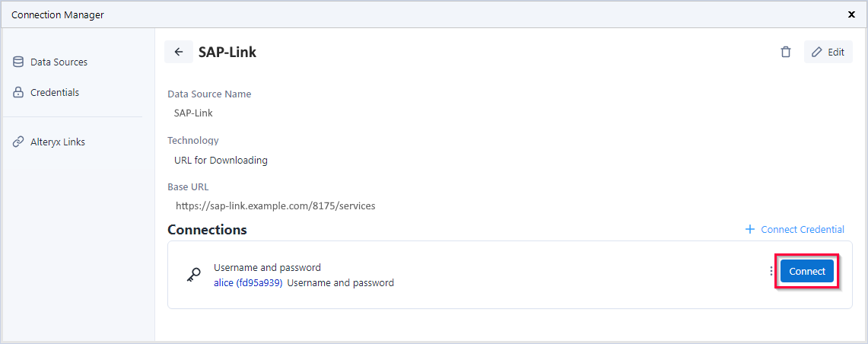The image size is (868, 344).
Task: Click the Base URL value text
Action: point(275,205)
